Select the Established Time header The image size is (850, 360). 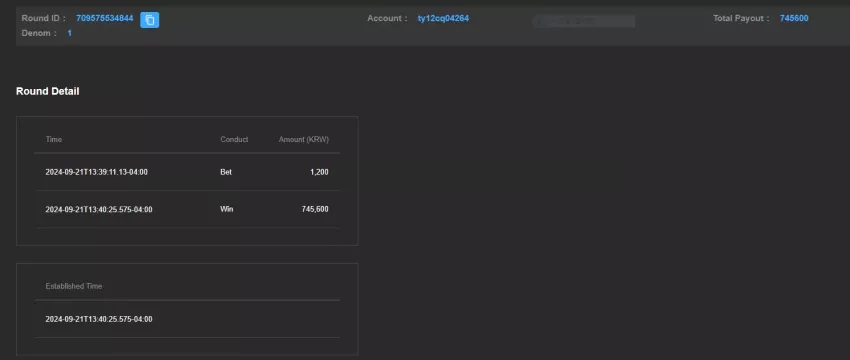(74, 286)
